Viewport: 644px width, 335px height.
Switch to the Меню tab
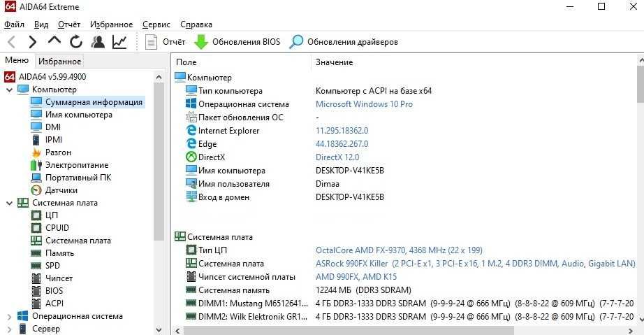point(17,60)
